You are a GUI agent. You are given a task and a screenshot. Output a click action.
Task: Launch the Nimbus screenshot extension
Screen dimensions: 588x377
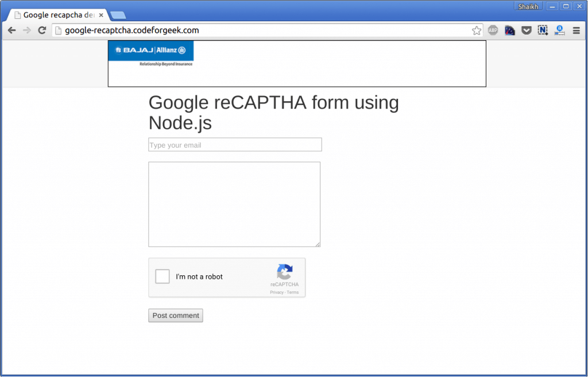tap(543, 30)
